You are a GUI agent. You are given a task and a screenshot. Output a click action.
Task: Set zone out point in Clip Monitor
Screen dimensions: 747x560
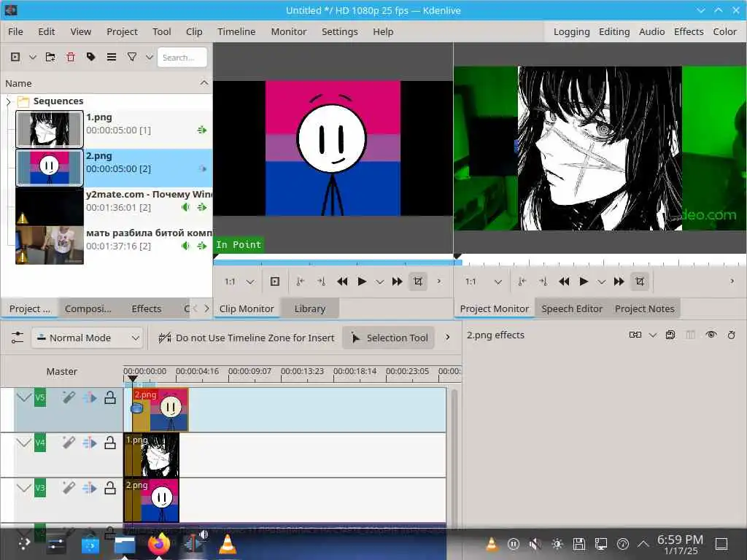point(321,281)
